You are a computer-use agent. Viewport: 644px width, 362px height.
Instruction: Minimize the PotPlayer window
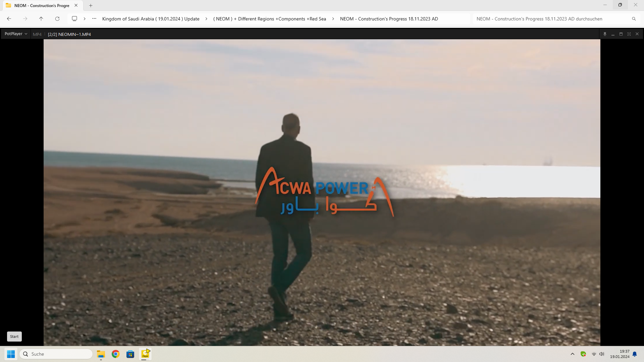(613, 34)
